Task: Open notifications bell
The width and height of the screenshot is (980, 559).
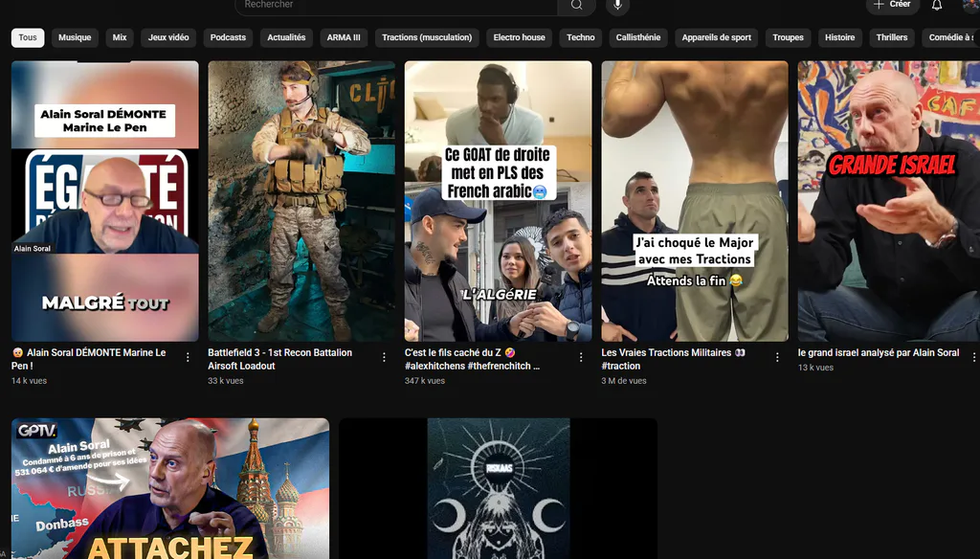Action: pos(936,5)
